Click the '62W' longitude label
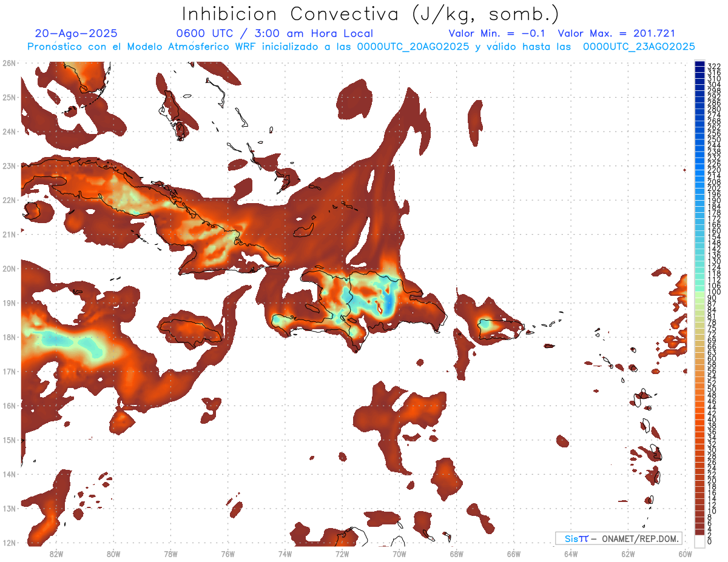 point(628,554)
